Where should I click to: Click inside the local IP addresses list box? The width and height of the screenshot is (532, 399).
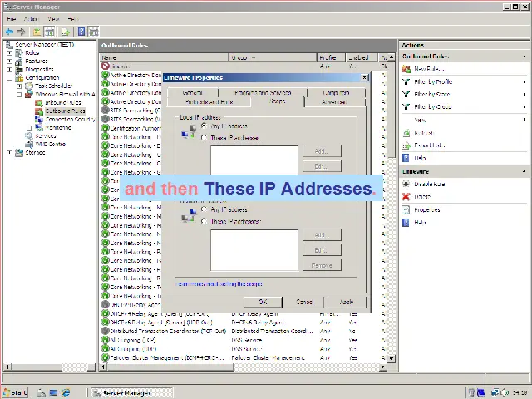tap(254, 160)
